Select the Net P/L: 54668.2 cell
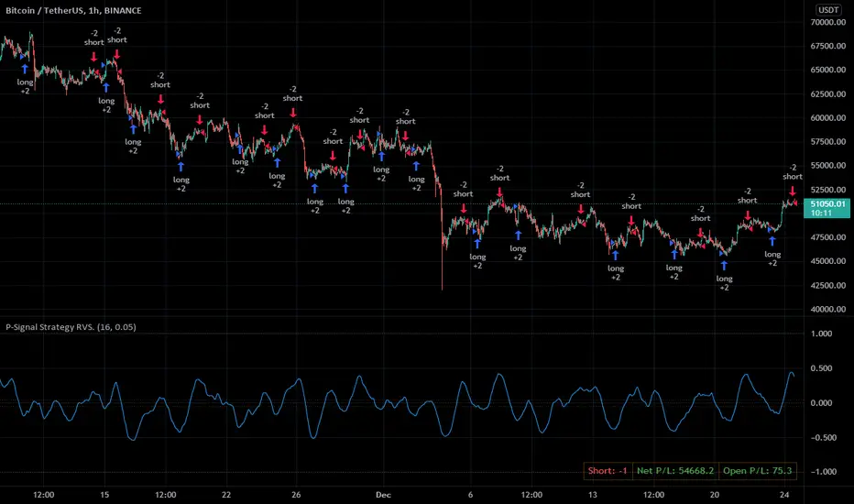 (675, 471)
